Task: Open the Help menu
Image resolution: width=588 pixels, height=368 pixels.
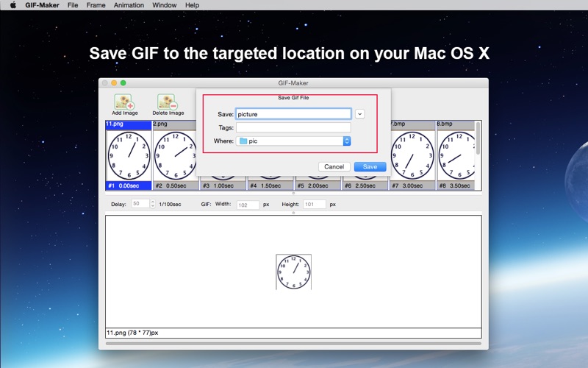Action: pos(192,5)
